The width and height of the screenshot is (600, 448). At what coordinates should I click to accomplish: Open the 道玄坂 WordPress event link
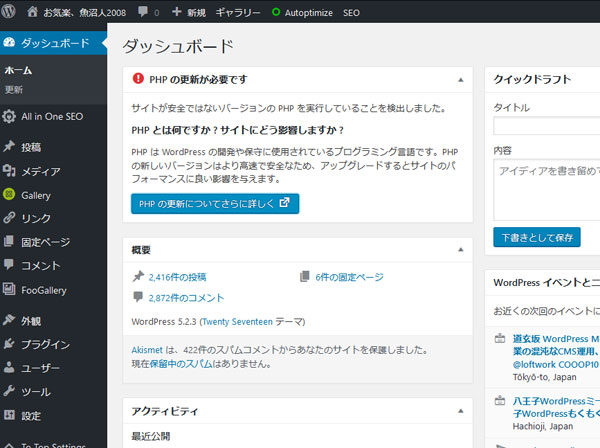[x=556, y=352]
